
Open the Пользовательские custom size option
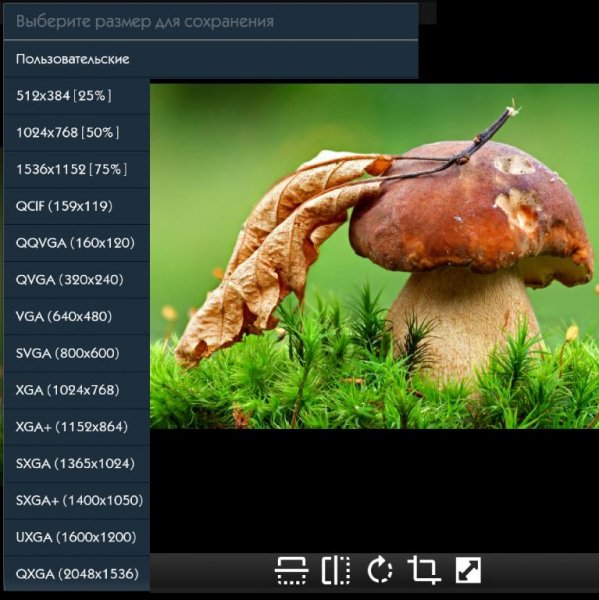[x=211, y=59]
